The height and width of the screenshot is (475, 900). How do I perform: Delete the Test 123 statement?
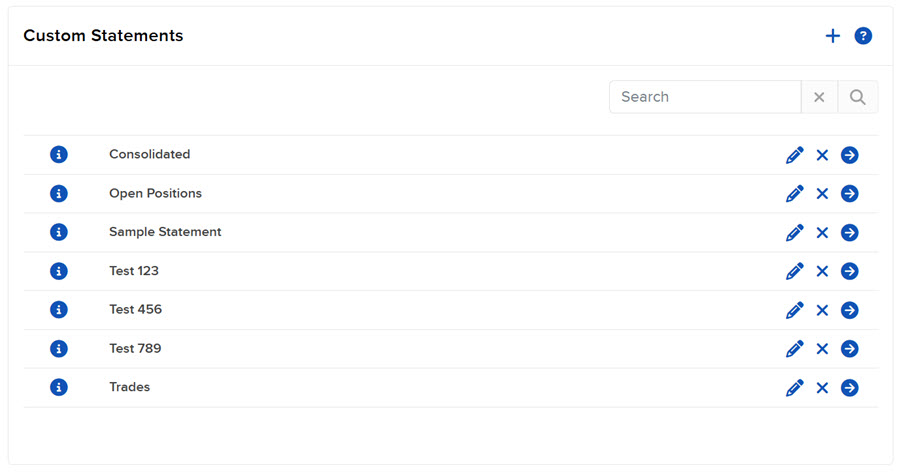tap(822, 271)
